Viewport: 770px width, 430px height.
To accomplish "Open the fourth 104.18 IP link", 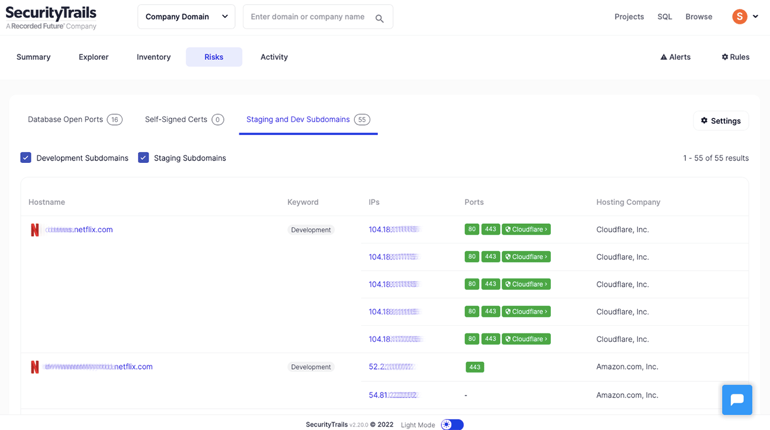I will pos(394,312).
